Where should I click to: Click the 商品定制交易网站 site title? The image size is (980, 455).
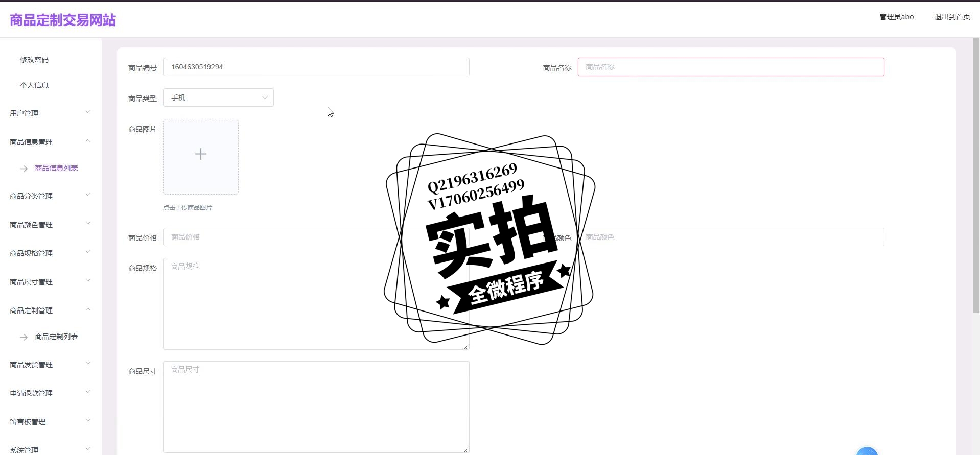tap(63, 20)
